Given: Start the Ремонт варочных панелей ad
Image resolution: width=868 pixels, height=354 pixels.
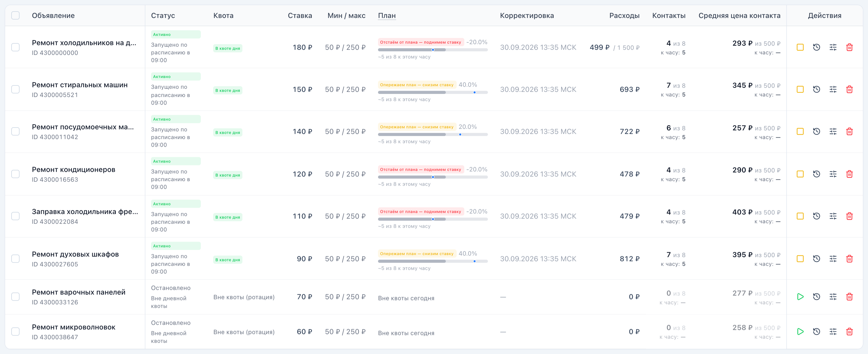Looking at the screenshot, I should click(800, 297).
